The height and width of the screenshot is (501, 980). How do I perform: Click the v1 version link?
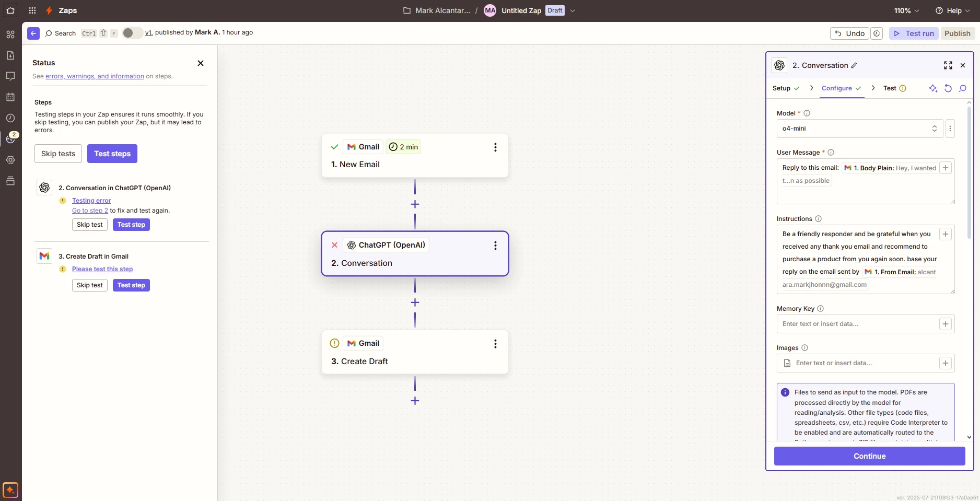(149, 32)
